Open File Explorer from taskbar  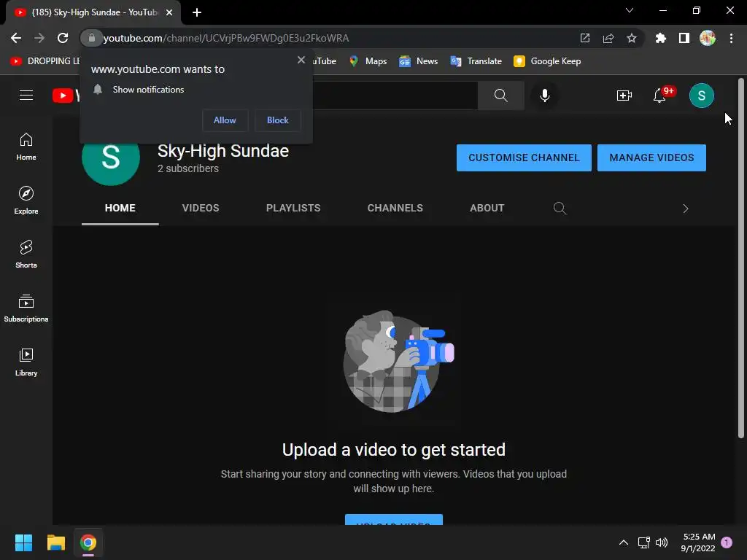(55, 542)
